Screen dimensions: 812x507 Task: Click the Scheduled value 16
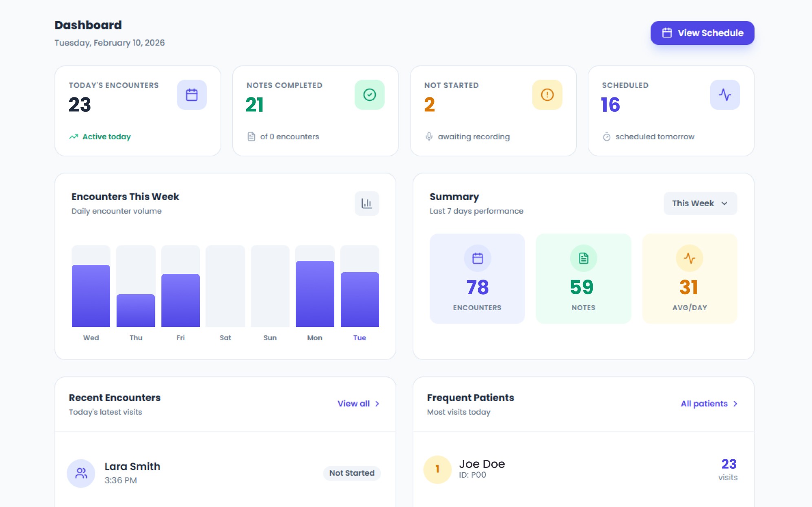(611, 105)
